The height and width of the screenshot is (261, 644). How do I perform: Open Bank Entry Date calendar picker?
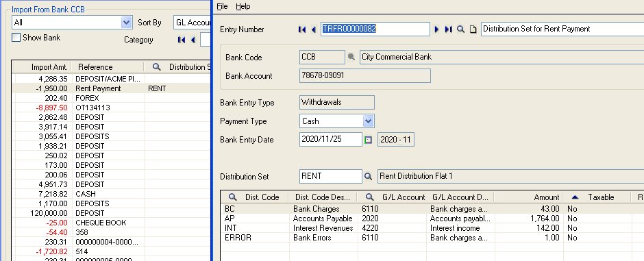pyautogui.click(x=368, y=140)
